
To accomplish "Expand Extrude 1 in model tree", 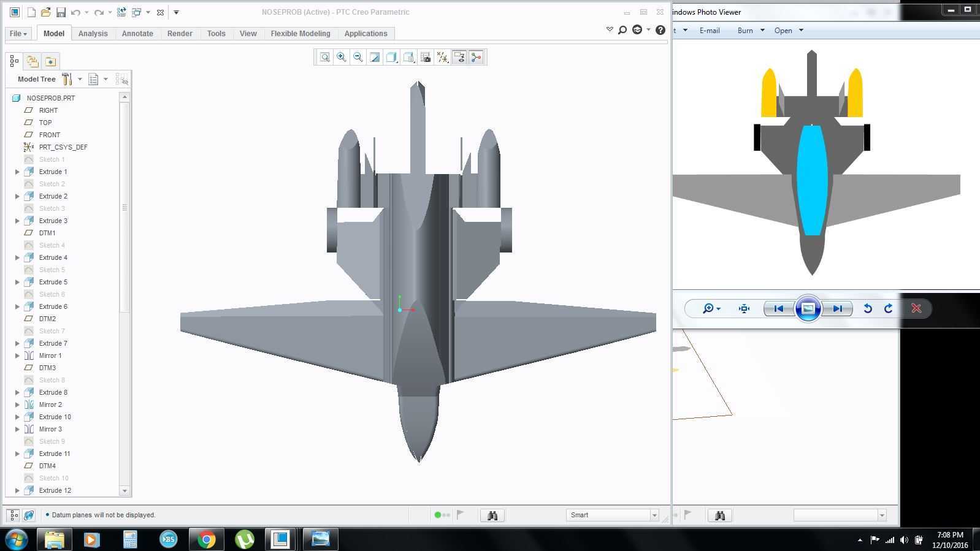I will click(x=17, y=172).
